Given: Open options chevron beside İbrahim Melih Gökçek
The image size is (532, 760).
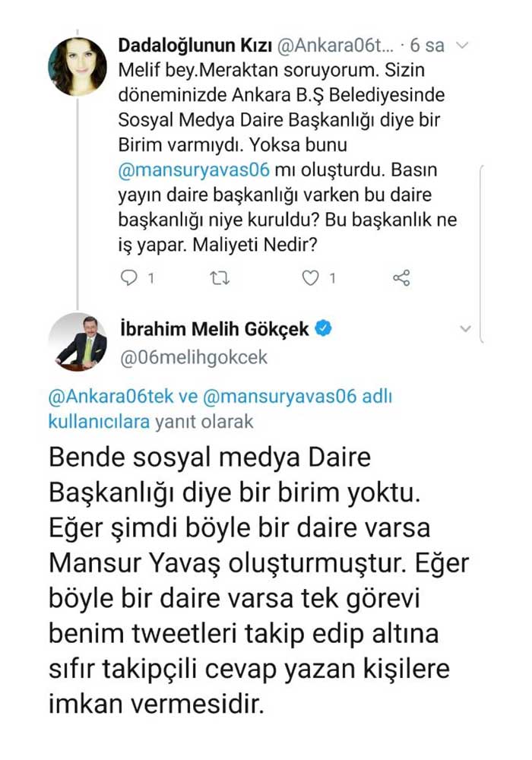Looking at the screenshot, I should click(x=466, y=329).
